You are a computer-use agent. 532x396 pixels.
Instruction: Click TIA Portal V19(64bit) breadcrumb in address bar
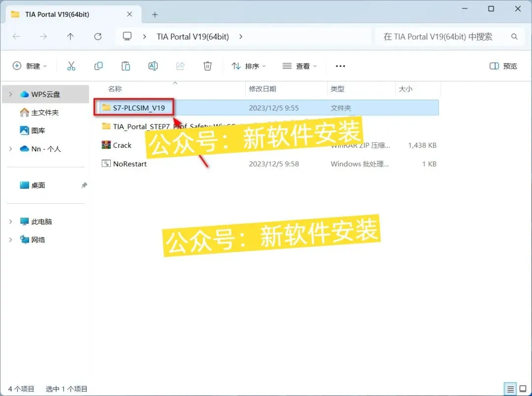click(193, 36)
